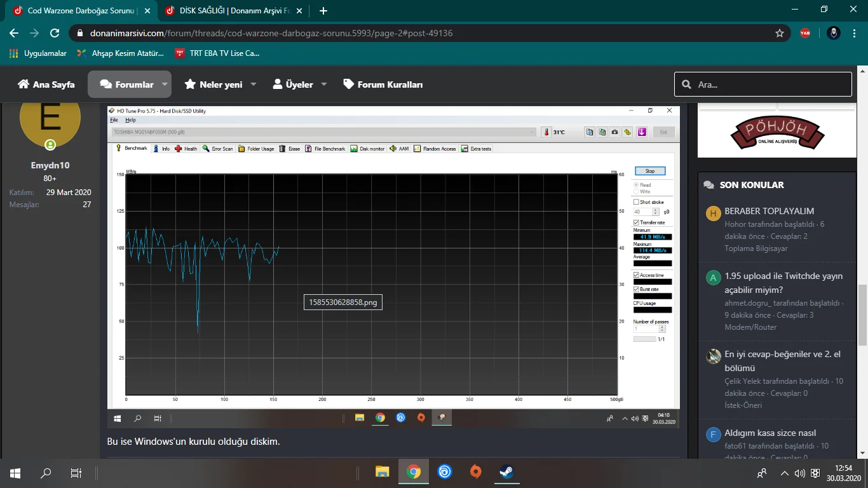The width and height of the screenshot is (868, 488).
Task: Open the Neler yeni navigation item
Action: [213, 85]
